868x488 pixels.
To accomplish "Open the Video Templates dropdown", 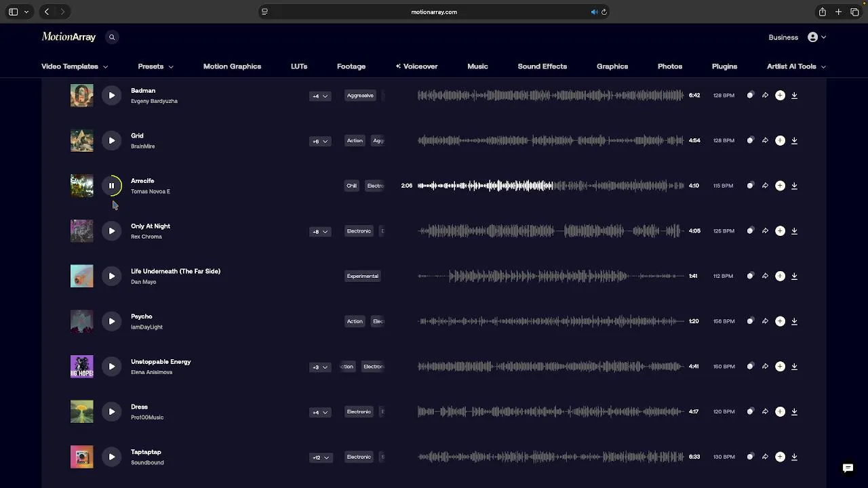I will [75, 66].
